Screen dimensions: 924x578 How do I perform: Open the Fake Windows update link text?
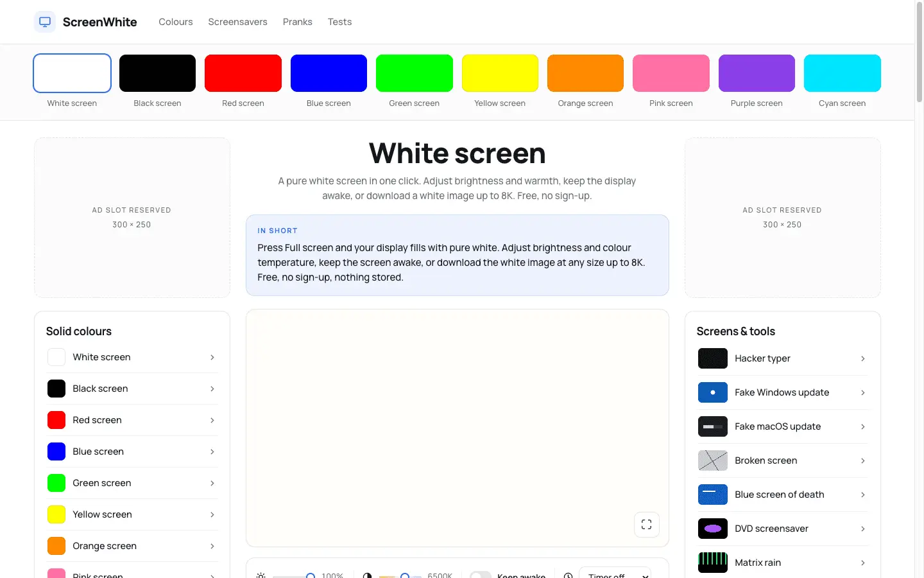click(782, 392)
